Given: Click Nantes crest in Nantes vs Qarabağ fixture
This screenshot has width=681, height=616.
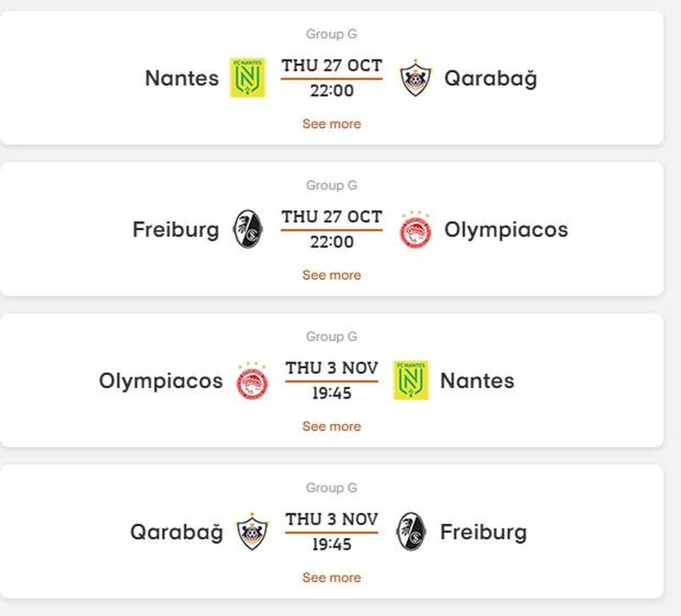Looking at the screenshot, I should [247, 78].
